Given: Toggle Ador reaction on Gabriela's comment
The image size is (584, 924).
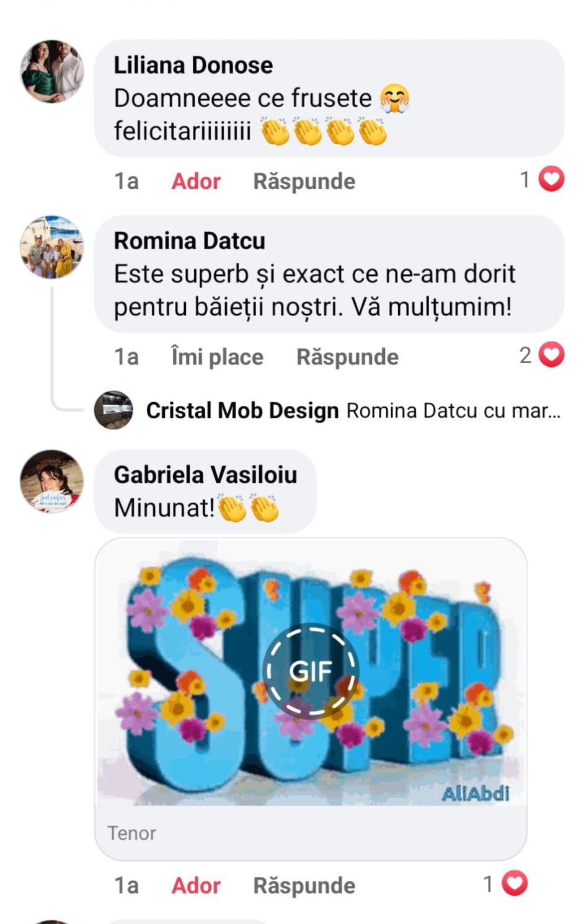Looking at the screenshot, I should 196,886.
